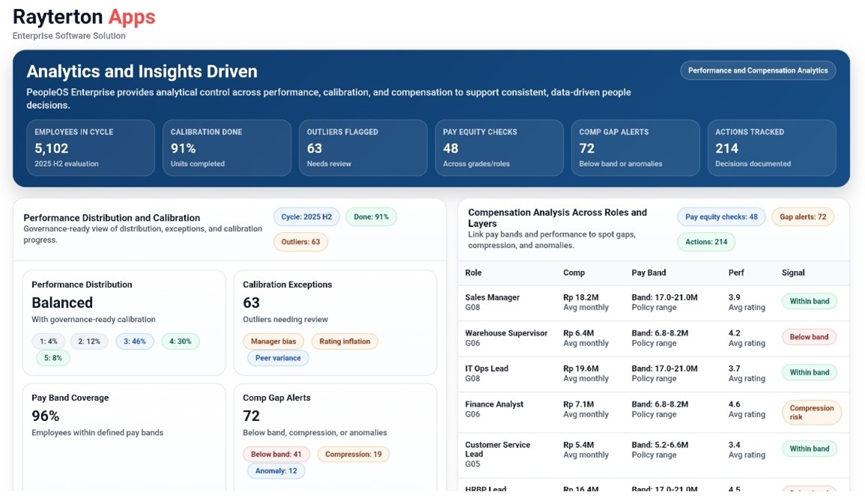
Task: Click Within band badge in IT Ops Lead row
Action: tap(809, 372)
